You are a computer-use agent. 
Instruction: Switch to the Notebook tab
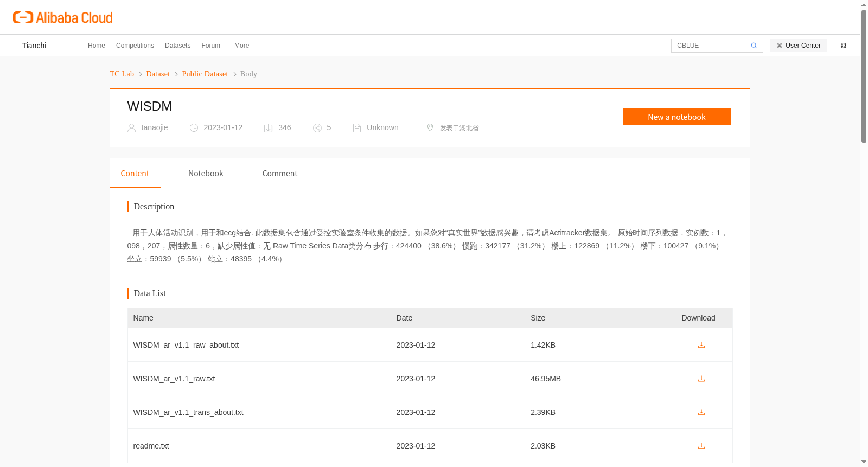[206, 174]
